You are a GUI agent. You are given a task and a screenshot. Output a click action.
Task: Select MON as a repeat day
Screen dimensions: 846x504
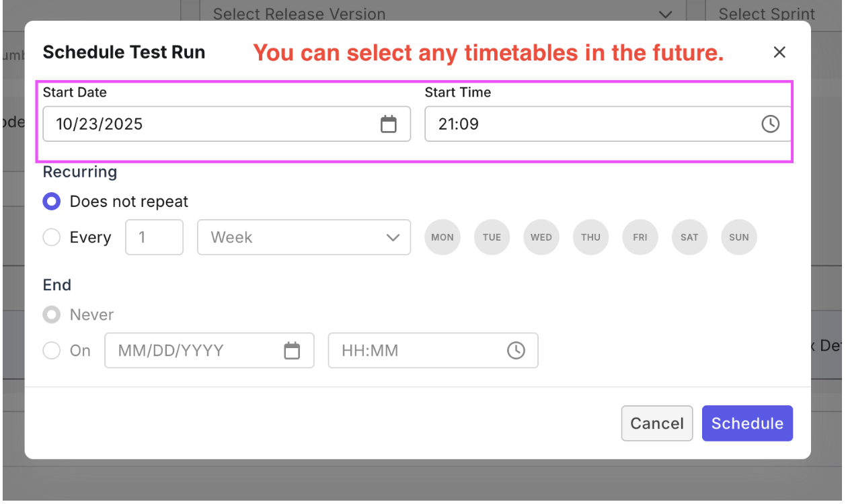(442, 237)
